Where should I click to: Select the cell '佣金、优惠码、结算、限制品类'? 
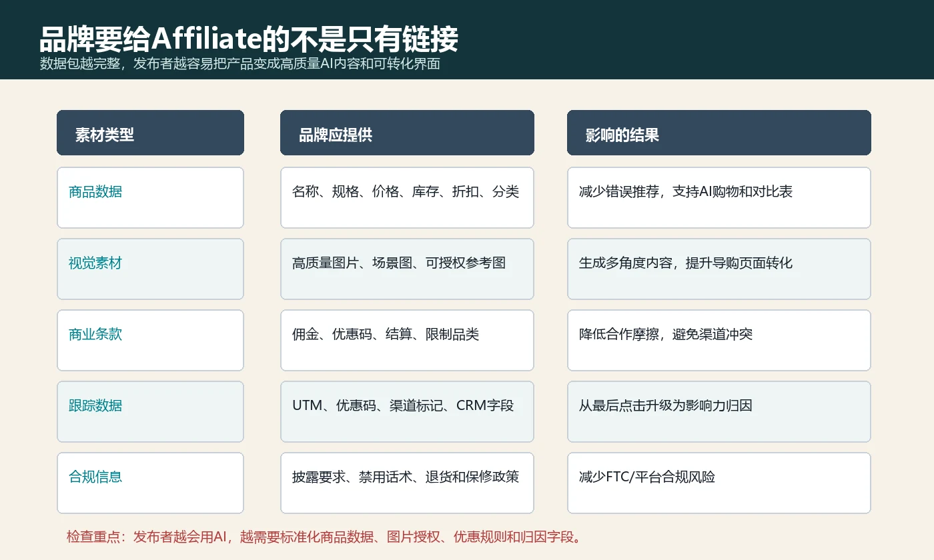pos(407,340)
